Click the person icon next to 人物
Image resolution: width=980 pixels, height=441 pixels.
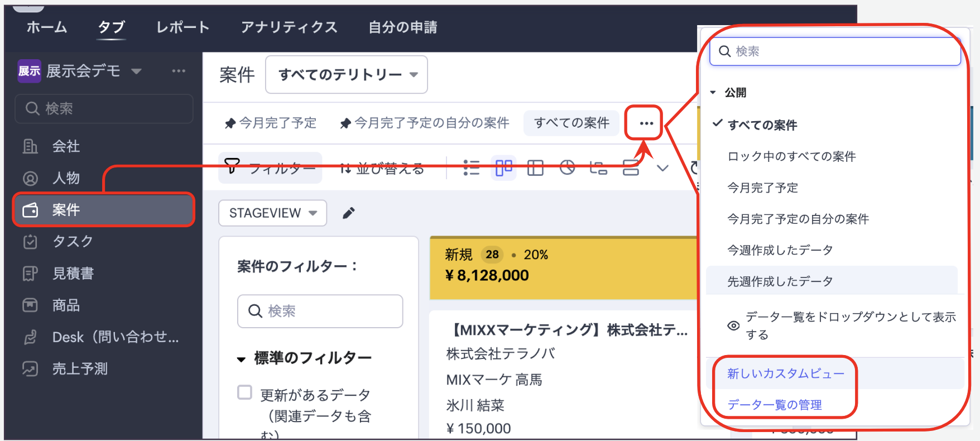click(30, 178)
